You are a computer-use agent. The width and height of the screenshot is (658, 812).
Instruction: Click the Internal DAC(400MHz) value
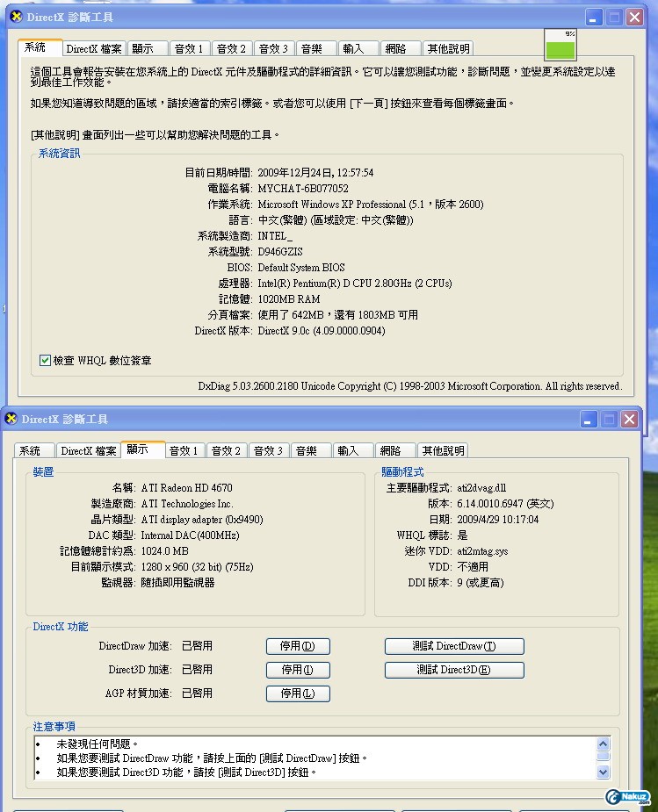tap(190, 535)
